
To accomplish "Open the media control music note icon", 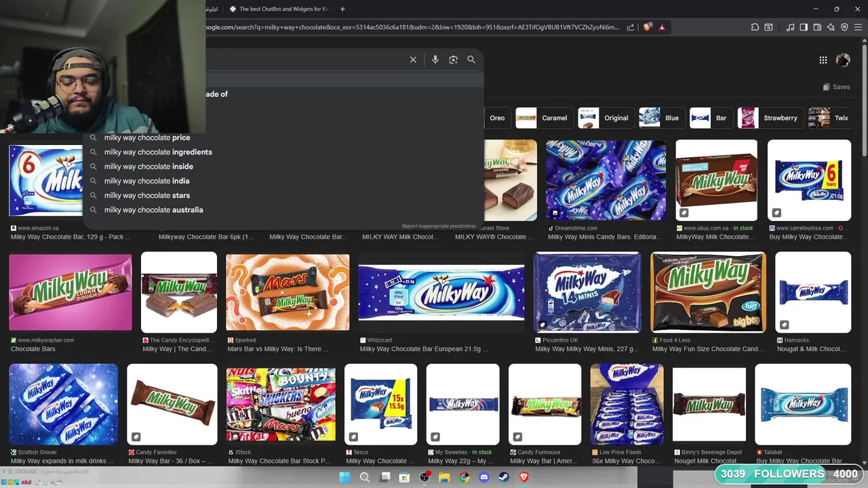I will coord(790,27).
